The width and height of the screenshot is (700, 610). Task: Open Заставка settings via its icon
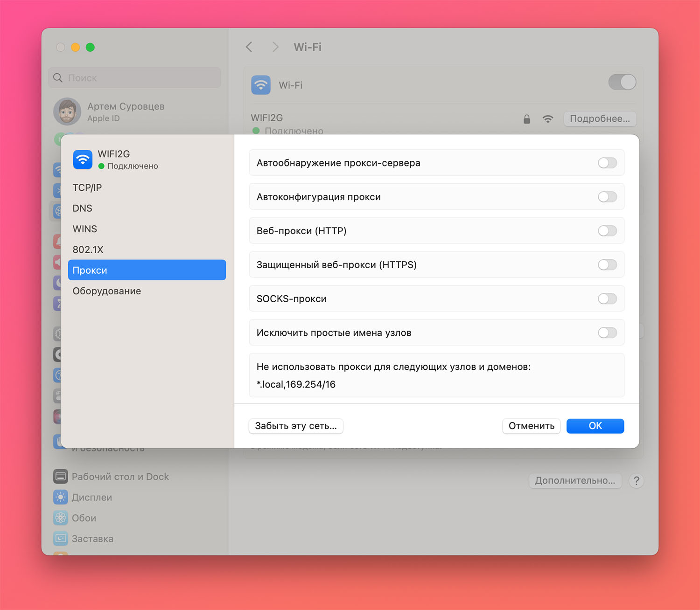click(61, 539)
